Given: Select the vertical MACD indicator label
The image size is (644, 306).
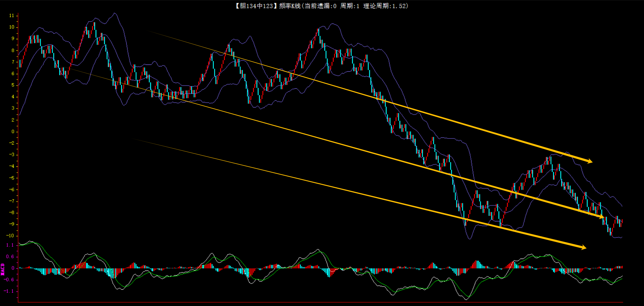Looking at the screenshot, I should click(3, 269).
